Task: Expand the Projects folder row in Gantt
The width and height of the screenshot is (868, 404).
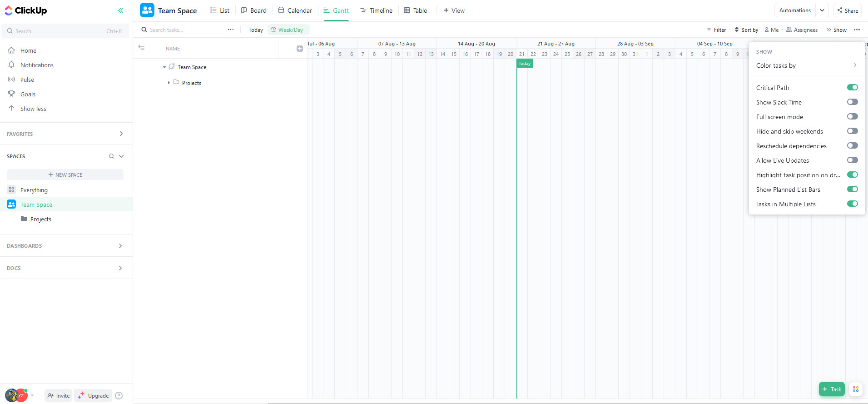Action: 169,83
